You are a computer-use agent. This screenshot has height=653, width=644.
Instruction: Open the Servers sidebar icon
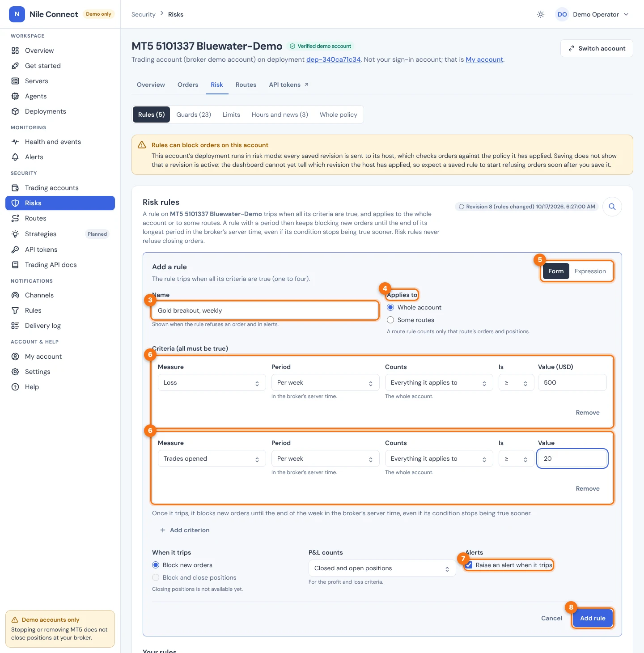(x=15, y=81)
